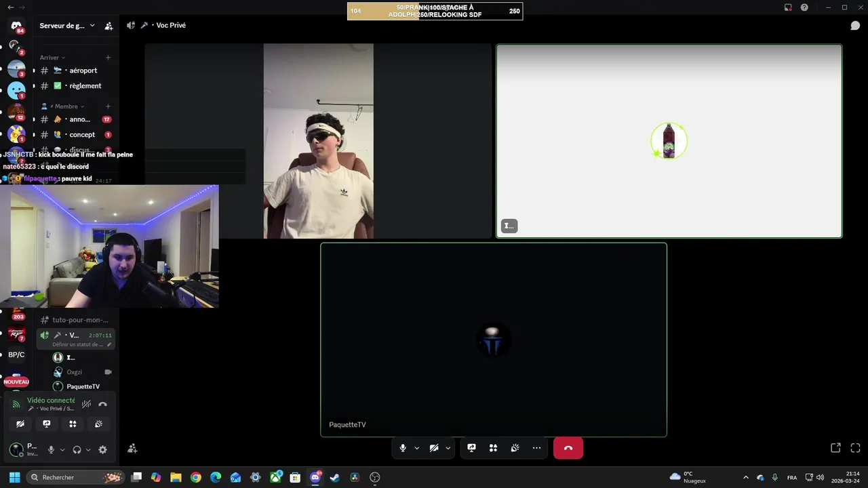Select the active voice channel with timer
868x488 pixels.
[75, 339]
